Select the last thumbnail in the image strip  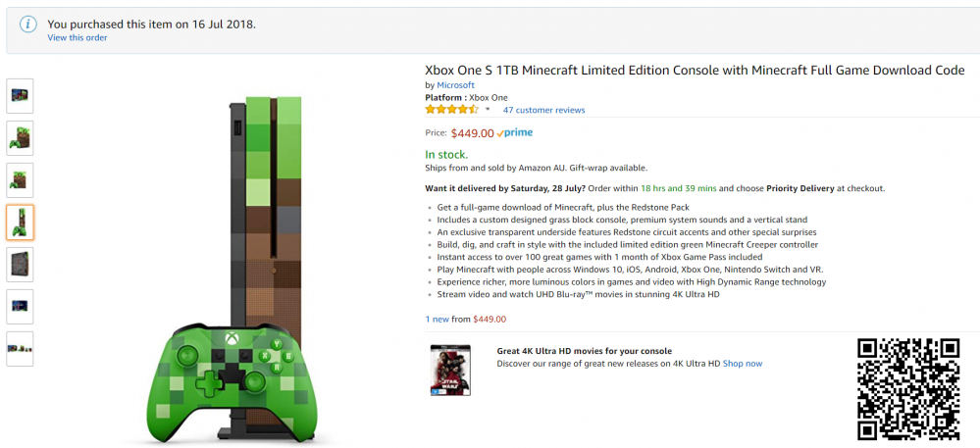point(20,349)
